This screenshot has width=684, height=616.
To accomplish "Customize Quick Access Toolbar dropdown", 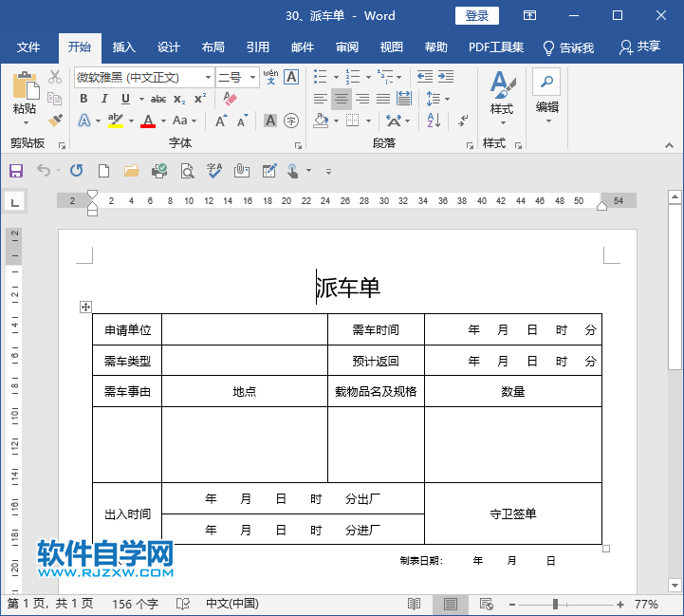I will (x=328, y=172).
